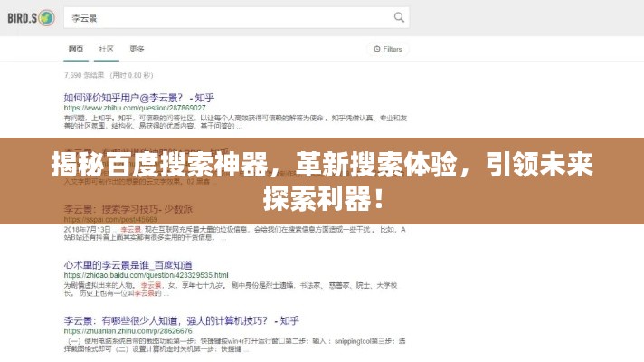Click the red highlighted 李云景 in 心术 snippet
Screen dimensions: 644x362
click(151, 285)
